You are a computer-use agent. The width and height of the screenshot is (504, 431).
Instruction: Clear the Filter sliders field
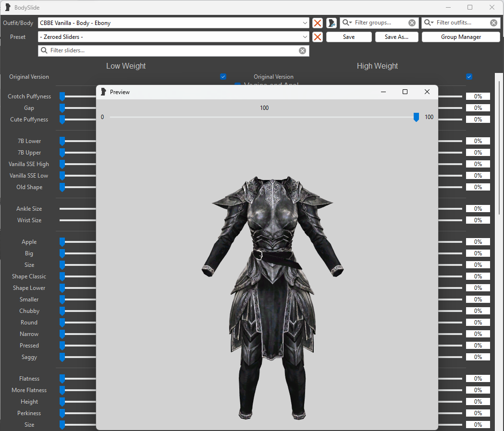303,50
